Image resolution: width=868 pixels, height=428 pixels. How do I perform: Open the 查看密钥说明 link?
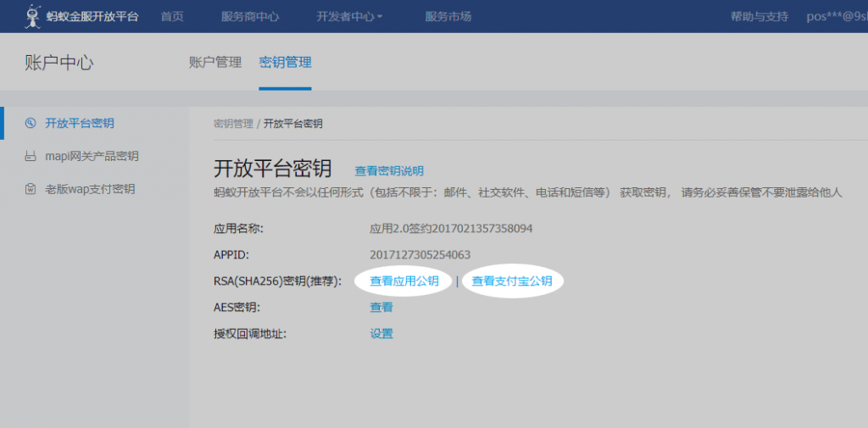[389, 170]
